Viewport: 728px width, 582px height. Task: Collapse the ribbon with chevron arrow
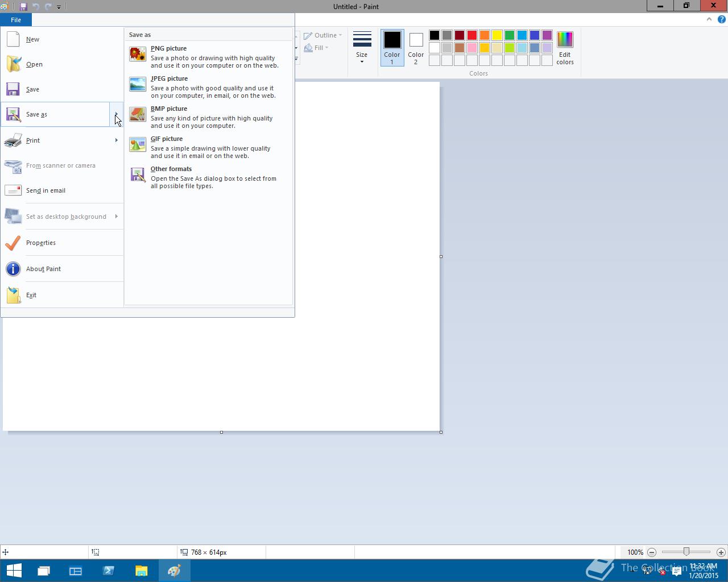pos(709,19)
